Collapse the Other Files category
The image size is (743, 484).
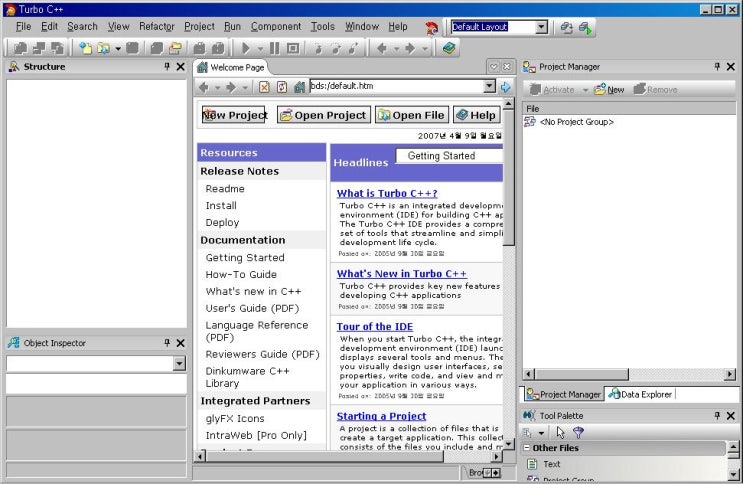(527, 447)
